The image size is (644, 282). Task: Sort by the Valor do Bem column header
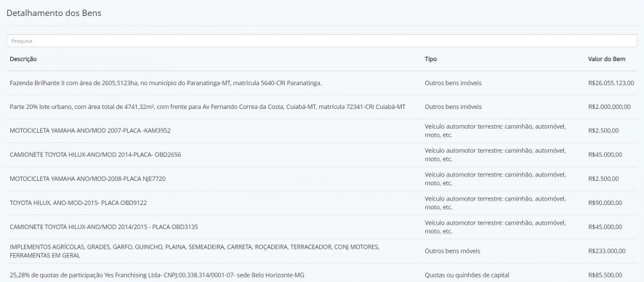click(607, 59)
